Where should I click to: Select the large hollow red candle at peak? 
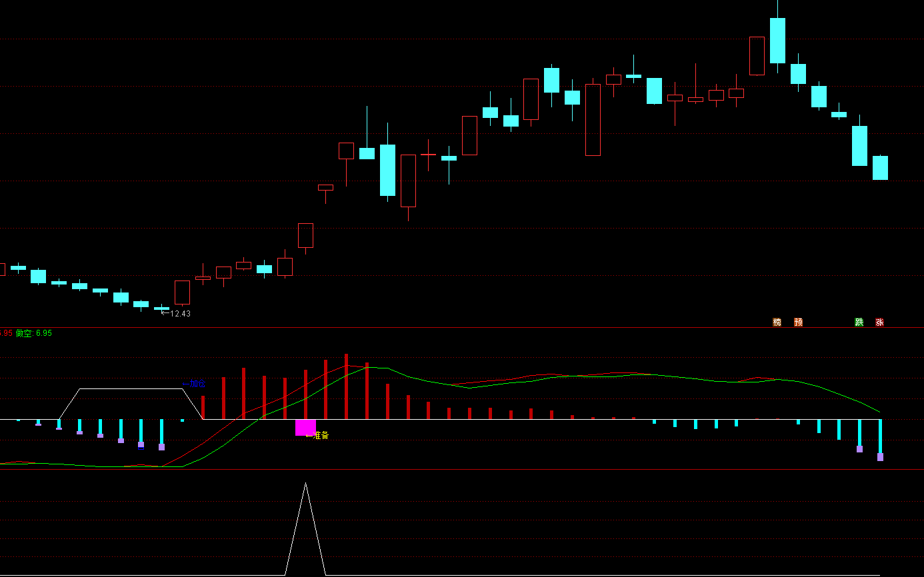click(757, 56)
